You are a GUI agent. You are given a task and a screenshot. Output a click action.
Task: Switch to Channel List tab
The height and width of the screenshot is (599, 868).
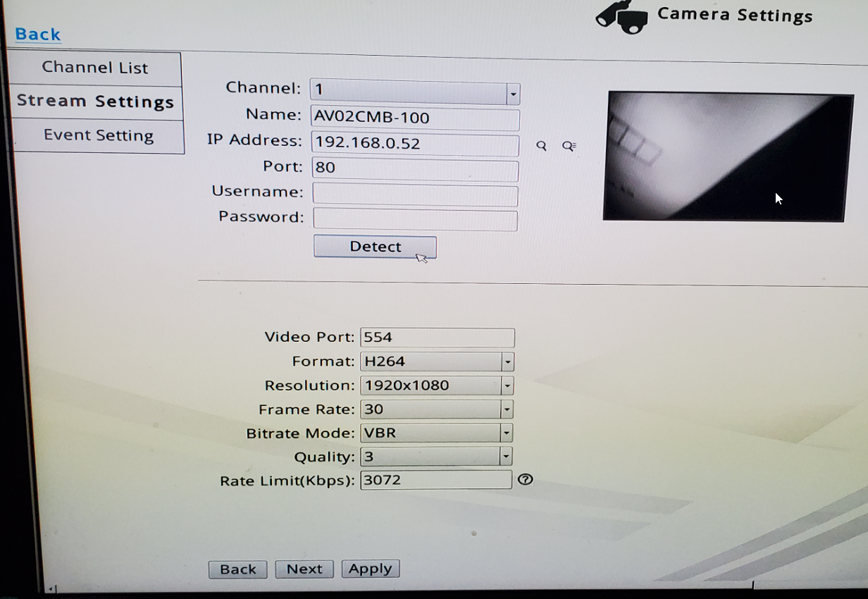94,69
